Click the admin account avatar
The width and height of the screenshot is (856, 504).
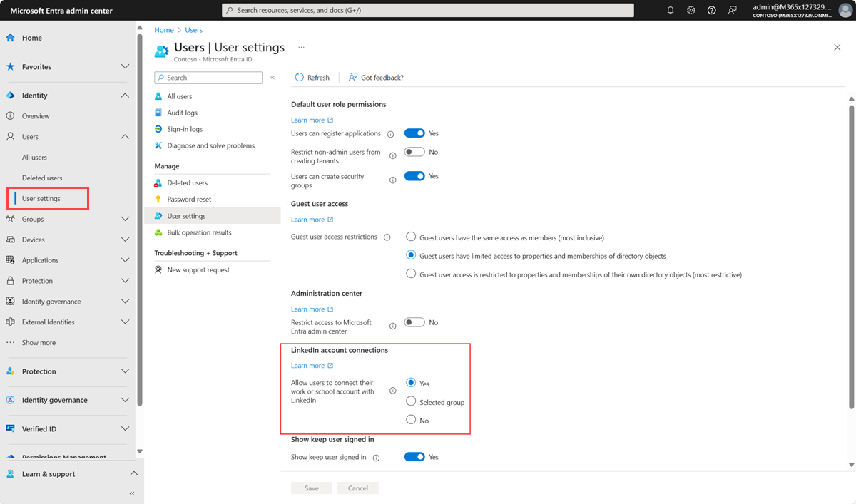coord(845,10)
